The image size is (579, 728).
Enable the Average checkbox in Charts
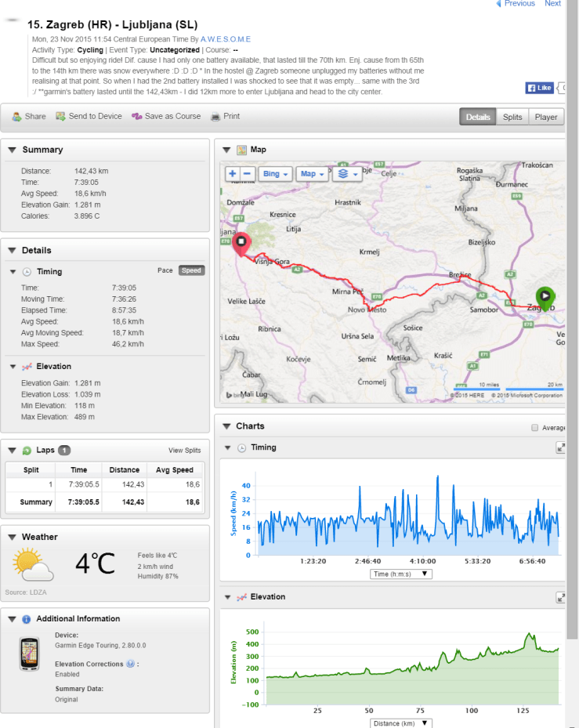point(535,428)
